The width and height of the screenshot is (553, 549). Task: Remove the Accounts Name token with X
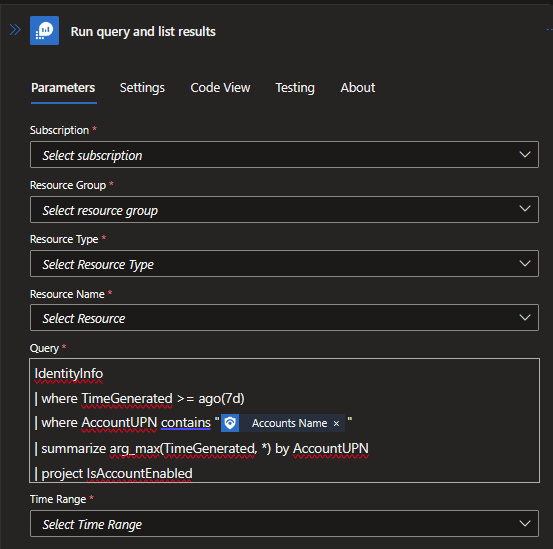tap(336, 423)
